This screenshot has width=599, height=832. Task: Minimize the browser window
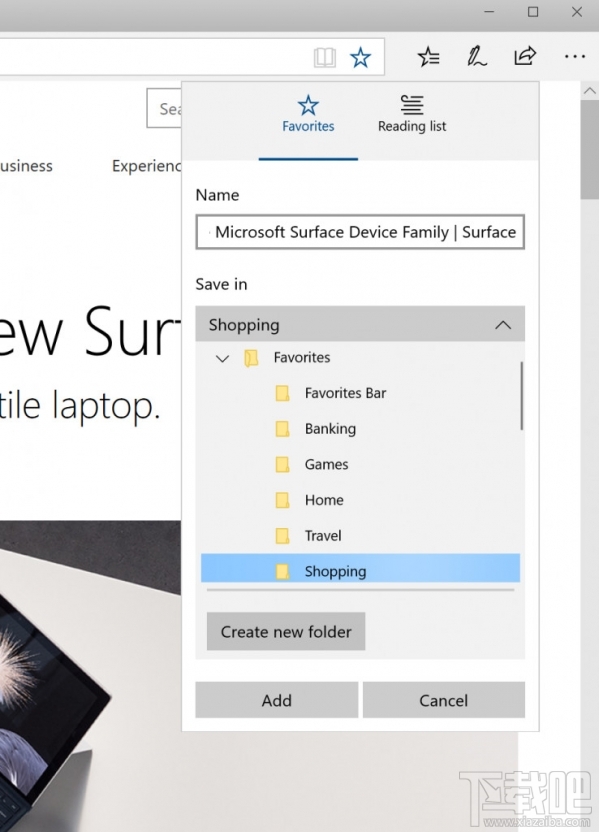tap(490, 12)
